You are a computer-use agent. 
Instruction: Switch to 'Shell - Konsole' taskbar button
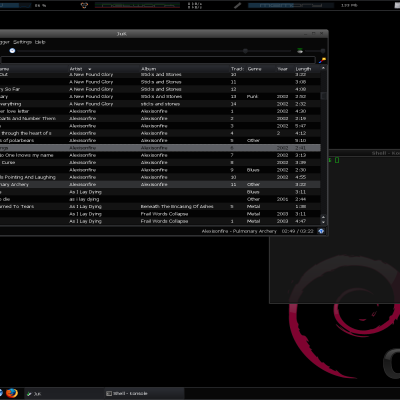coord(144,394)
